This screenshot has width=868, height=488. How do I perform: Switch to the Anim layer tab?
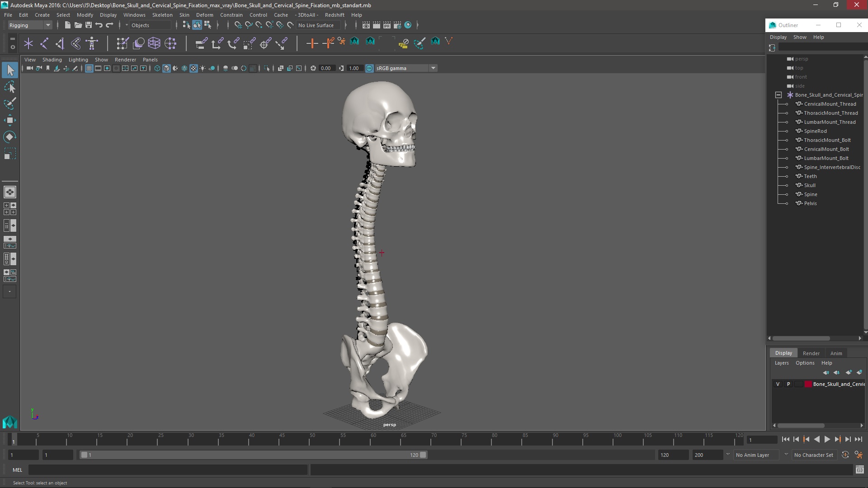pos(836,353)
